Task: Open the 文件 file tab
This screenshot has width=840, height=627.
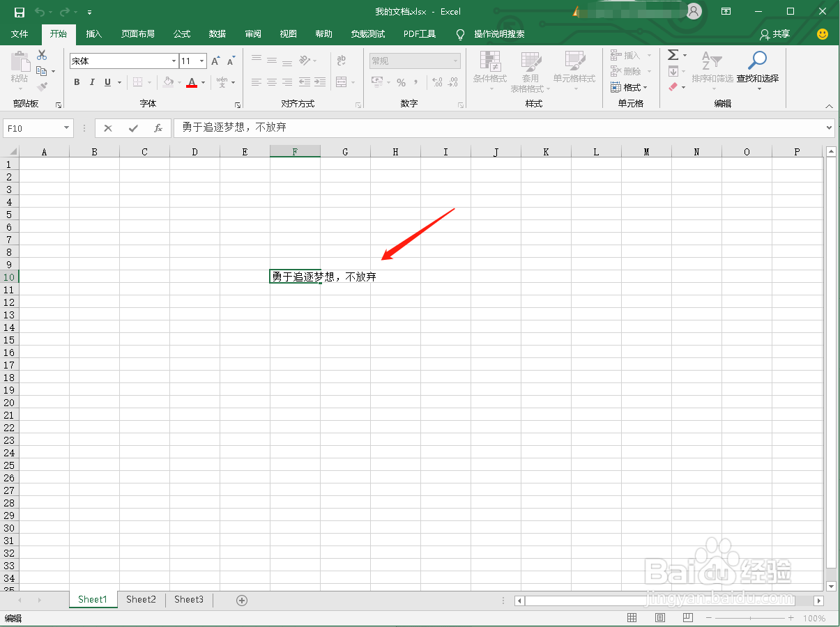Action: pos(20,34)
